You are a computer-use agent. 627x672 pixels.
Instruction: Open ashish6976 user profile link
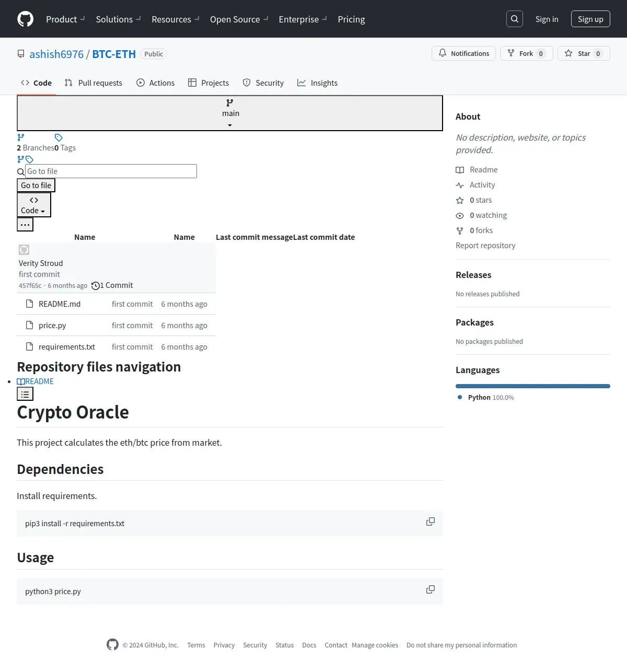tap(56, 54)
